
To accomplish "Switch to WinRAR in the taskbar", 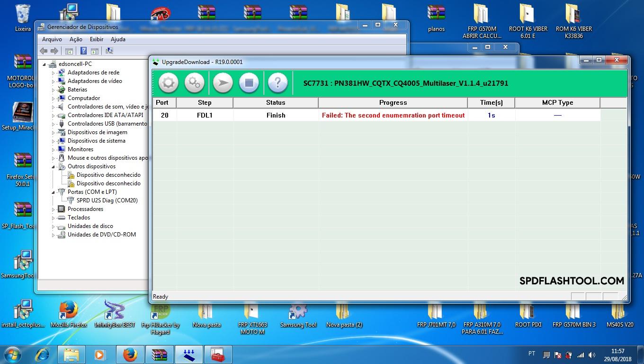I will coord(159,355).
